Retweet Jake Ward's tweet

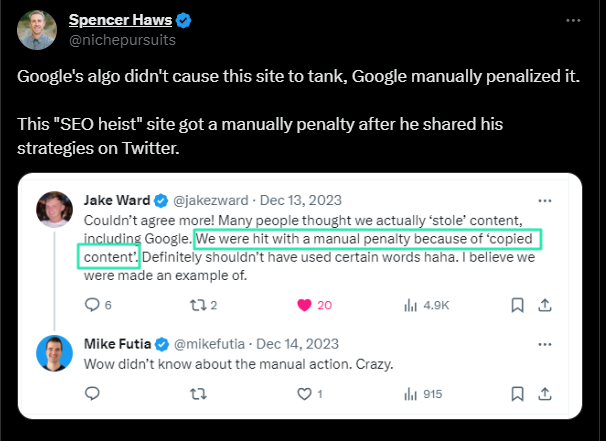[x=198, y=304]
